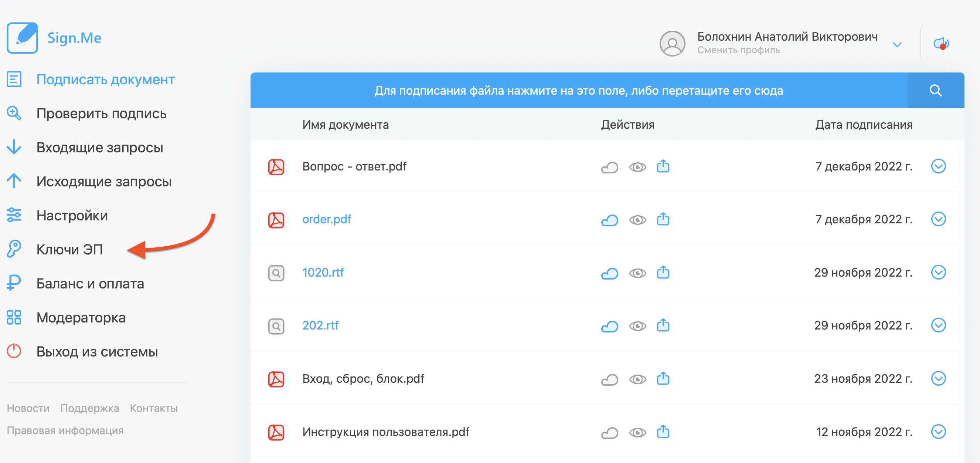This screenshot has height=463, width=980.
Task: View Инструкция пользователя.pdf with eye icon
Action: coord(637,433)
